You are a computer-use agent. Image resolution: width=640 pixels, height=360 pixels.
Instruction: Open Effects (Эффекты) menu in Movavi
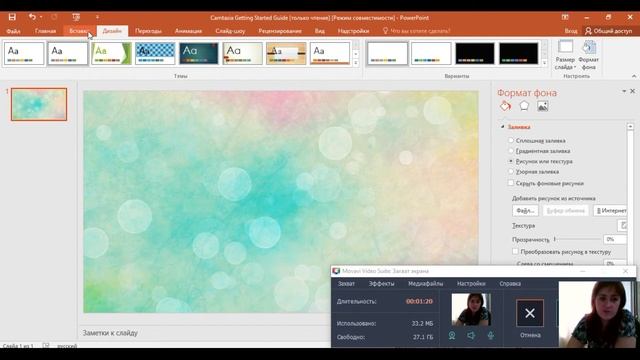pos(381,284)
